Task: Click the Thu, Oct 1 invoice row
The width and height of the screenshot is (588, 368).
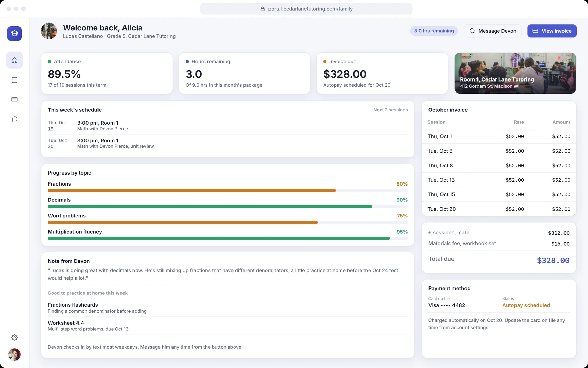Action: click(499, 136)
